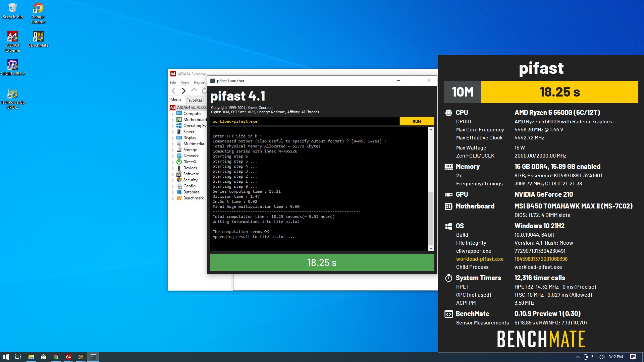This screenshot has height=362, width=644.
Task: Expand the Network tree node
Action: click(x=173, y=156)
